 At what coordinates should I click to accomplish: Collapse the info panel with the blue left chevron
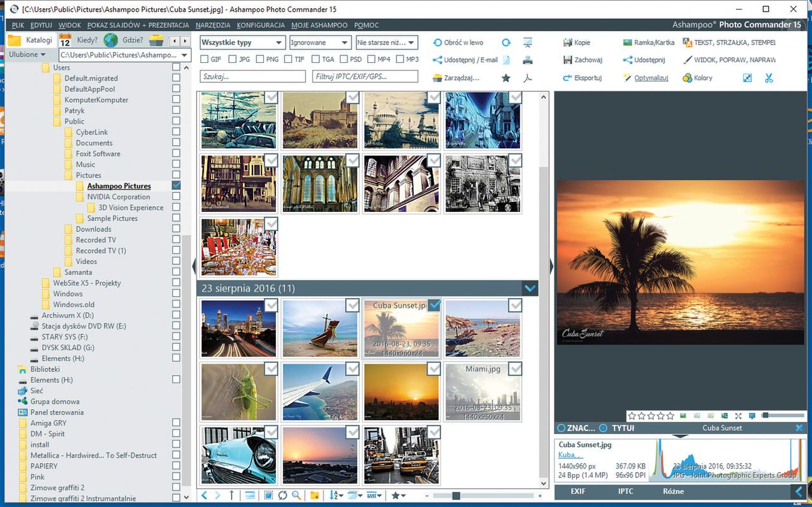tap(798, 491)
